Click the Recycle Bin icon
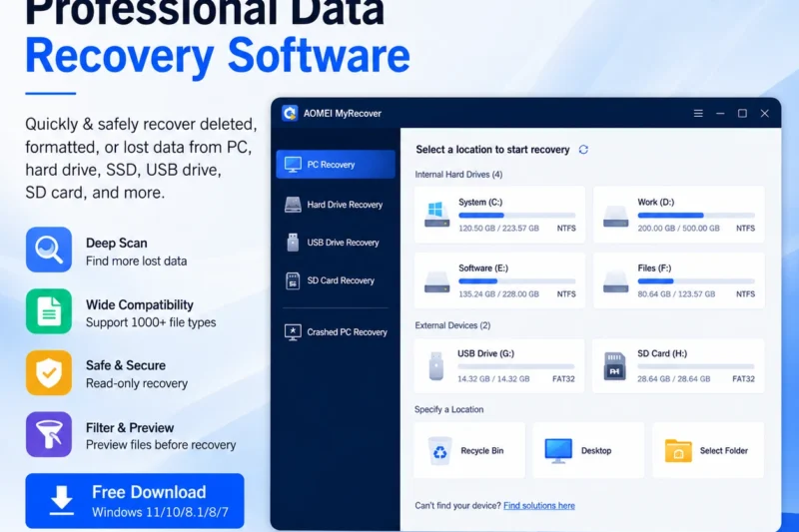Image resolution: width=799 pixels, height=532 pixels. coord(439,450)
